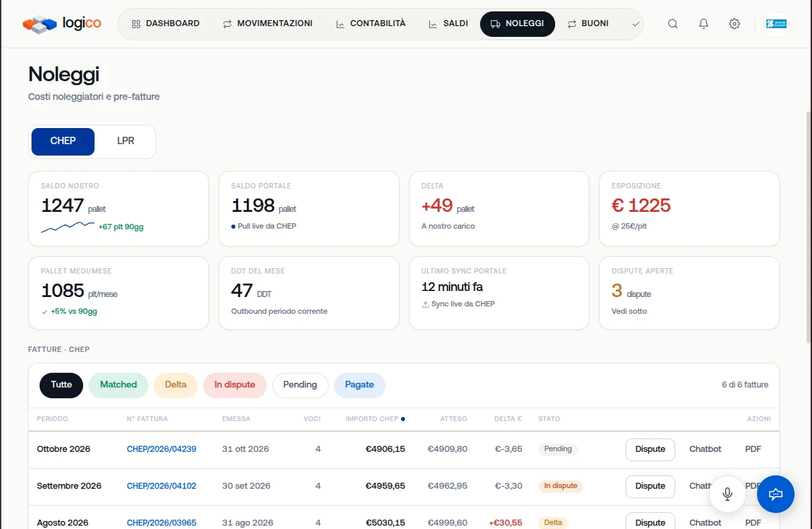Open the Contabilità section

[x=371, y=23]
